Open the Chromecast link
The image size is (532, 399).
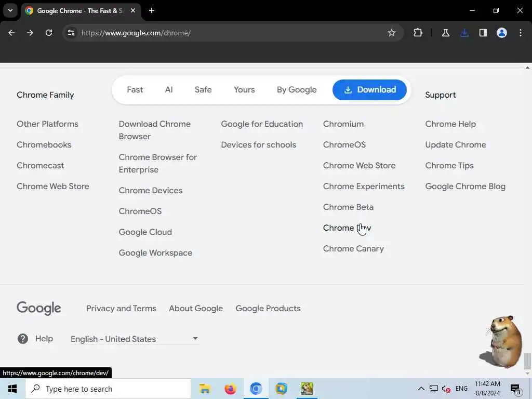click(40, 166)
